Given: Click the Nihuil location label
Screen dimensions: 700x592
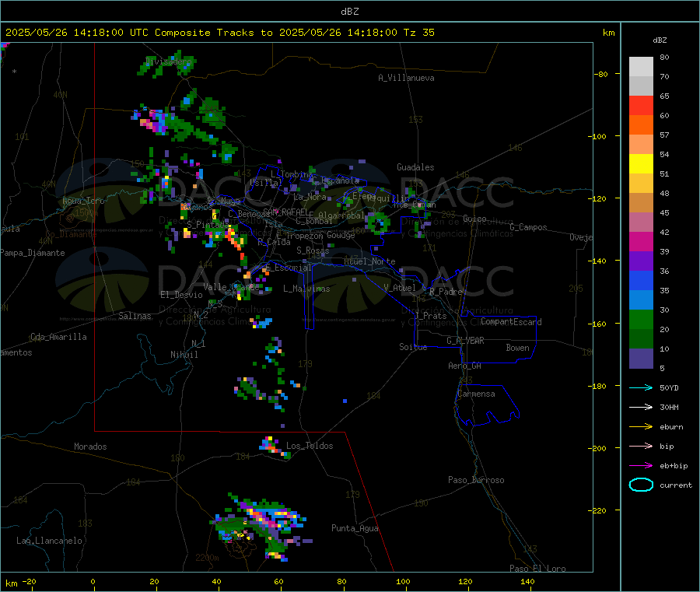Looking at the screenshot, I should pyautogui.click(x=184, y=355).
